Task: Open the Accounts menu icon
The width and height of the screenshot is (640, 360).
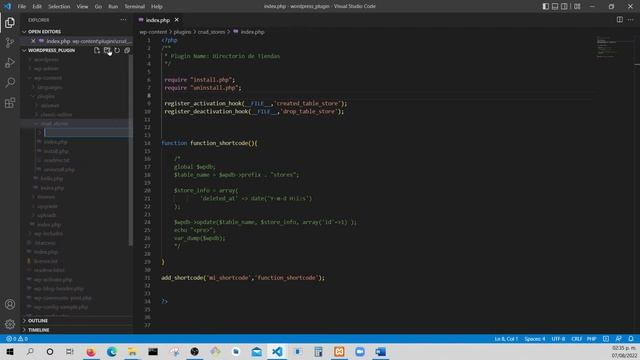Action: coord(10,304)
